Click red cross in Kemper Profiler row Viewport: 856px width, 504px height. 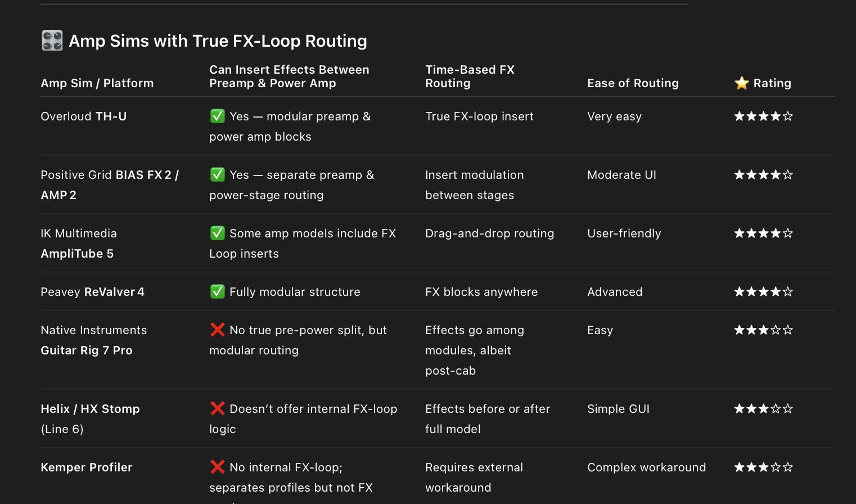point(218,467)
